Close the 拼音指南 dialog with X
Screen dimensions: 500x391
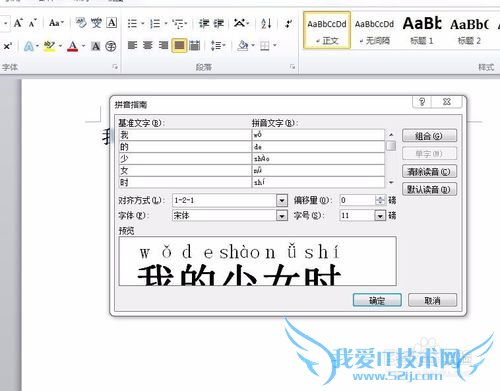(447, 102)
